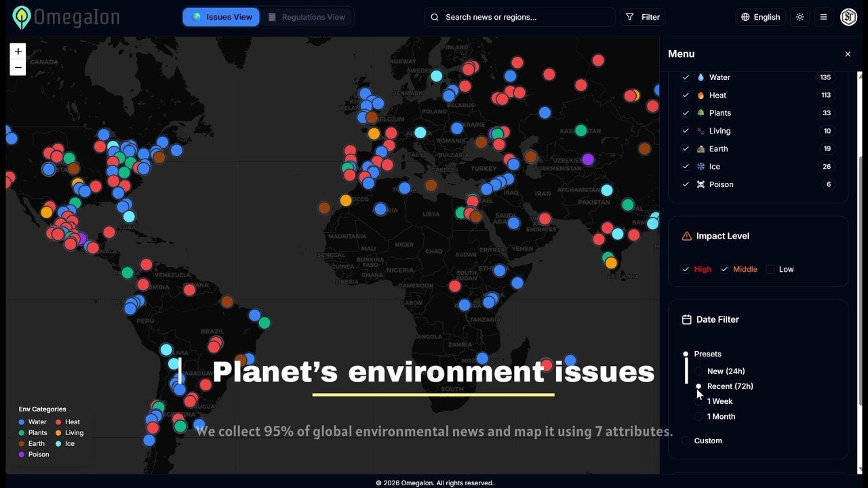Click the Plants tree icon in Menu

click(x=701, y=113)
